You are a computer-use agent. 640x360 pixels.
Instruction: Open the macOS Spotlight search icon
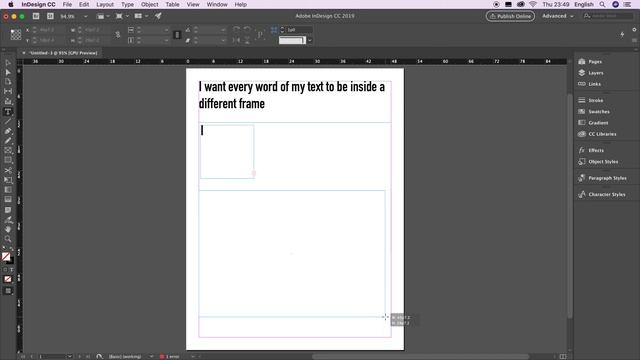coord(602,4)
